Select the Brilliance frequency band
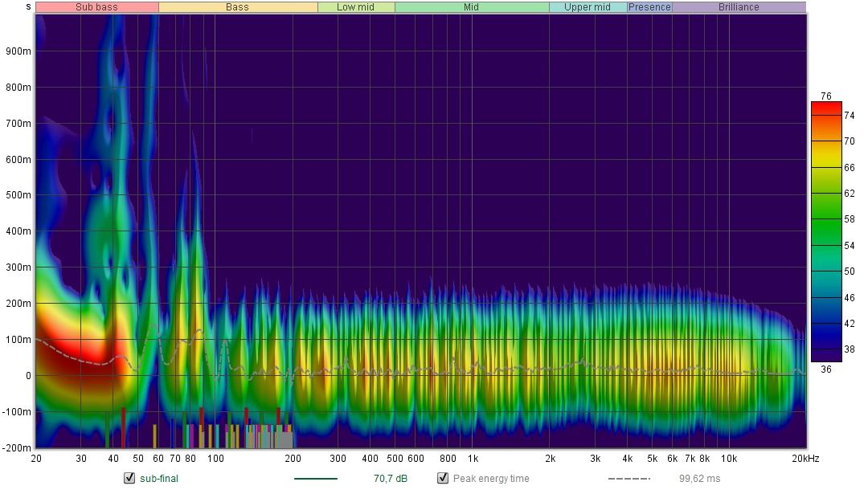868x490 pixels. point(738,7)
